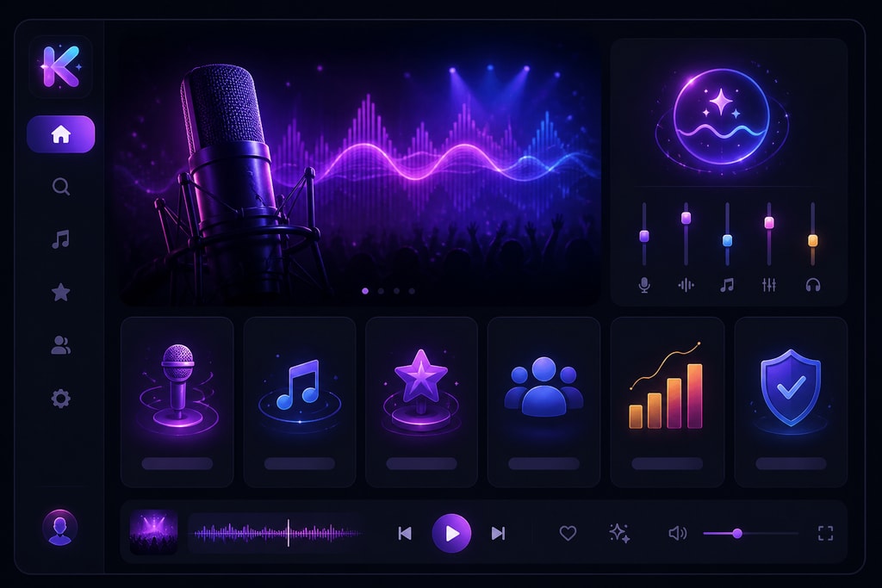Open Settings gear in sidebar
This screenshot has width=882, height=588.
61,399
